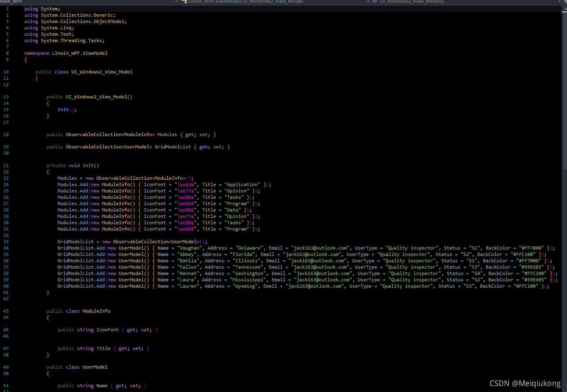567x392 pixels.
Task: Click 'using System.Text;' statement
Action: [x=49, y=34]
